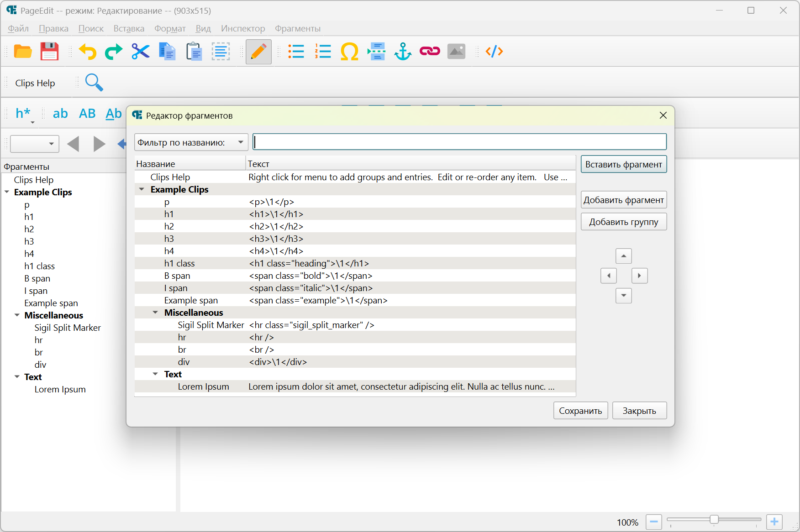Click the Cut scissors icon
This screenshot has width=800, height=532.
[x=140, y=52]
